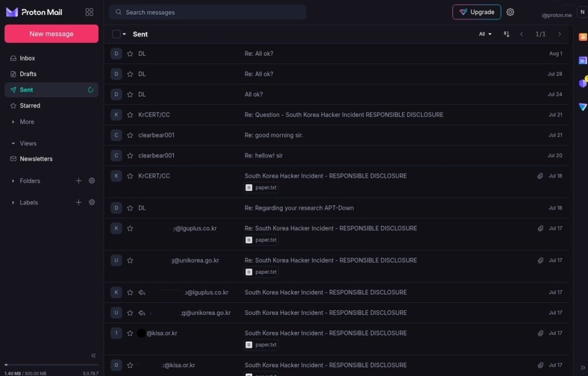
Task: Expand the More section in sidebar
Action: pos(26,122)
